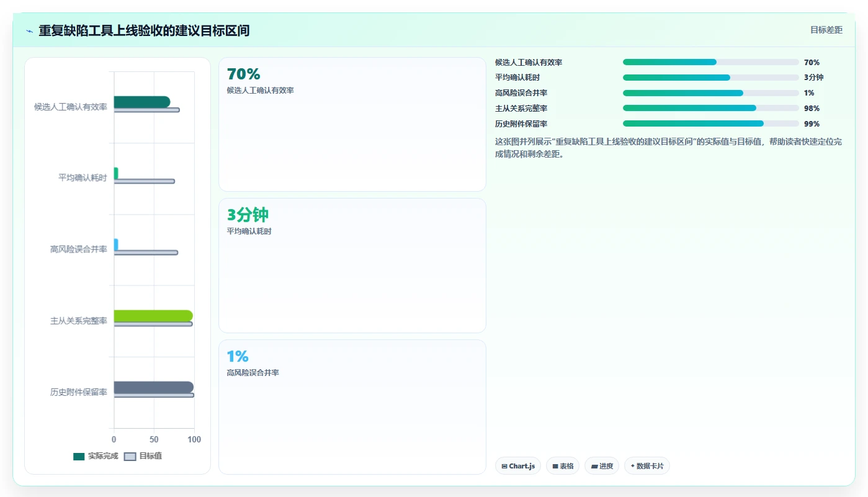Toggle the 目标值 legend swatch

pos(130,456)
